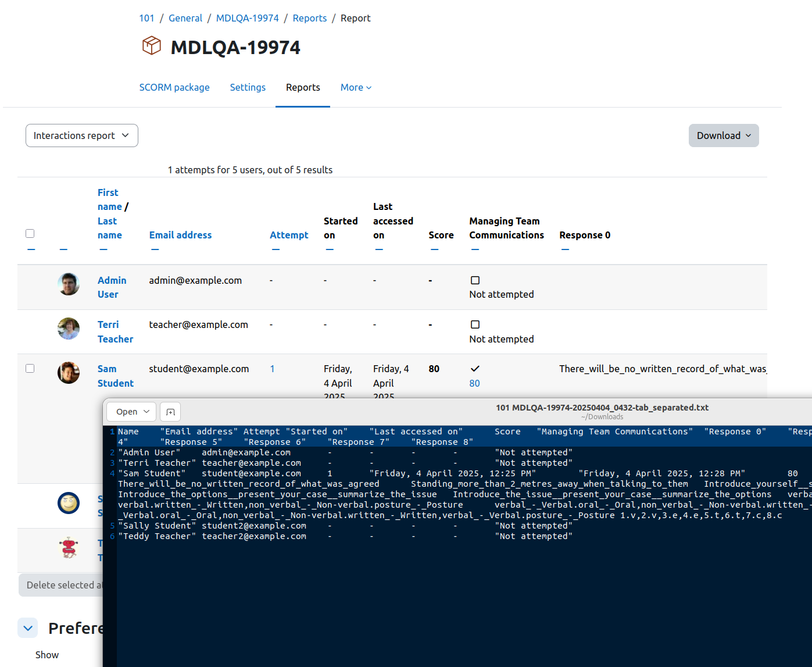Viewport: 812px width, 667px height.
Task: Open the Download dropdown button
Action: point(724,135)
